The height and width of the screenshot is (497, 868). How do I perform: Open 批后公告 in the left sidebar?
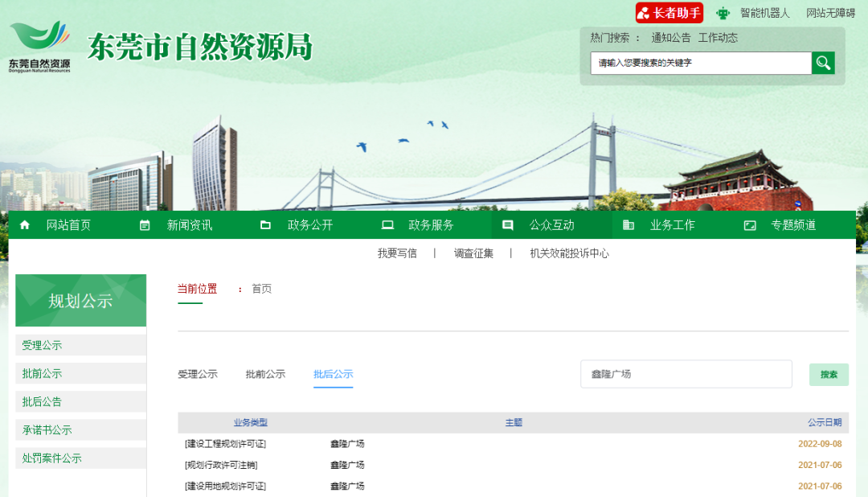[x=81, y=401]
